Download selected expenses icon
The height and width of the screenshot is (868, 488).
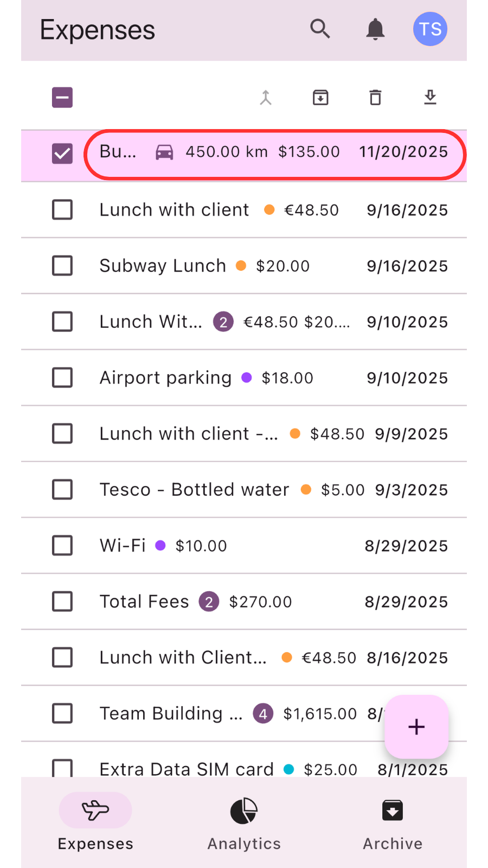point(430,98)
